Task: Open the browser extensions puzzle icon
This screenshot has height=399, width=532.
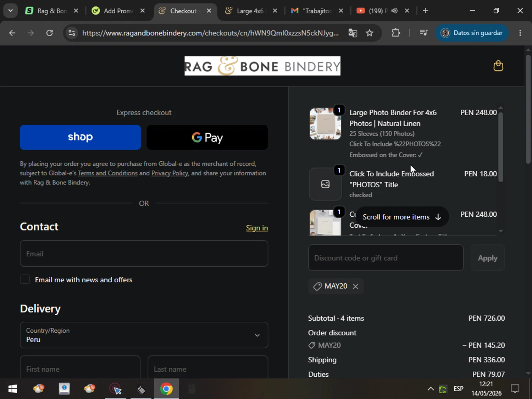Action: pyautogui.click(x=396, y=33)
